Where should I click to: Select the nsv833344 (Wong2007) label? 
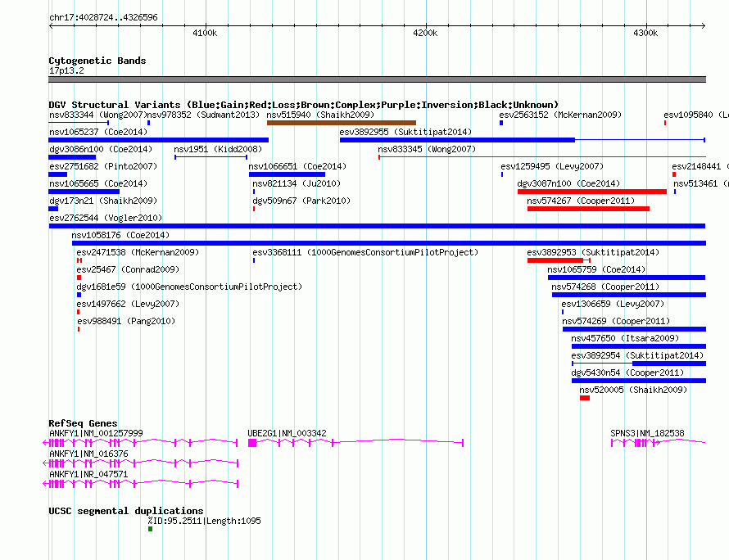tap(97, 115)
